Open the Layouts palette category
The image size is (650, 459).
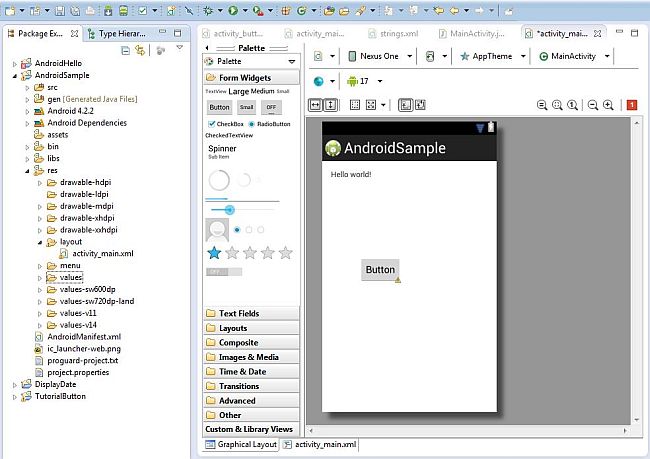[x=251, y=328]
